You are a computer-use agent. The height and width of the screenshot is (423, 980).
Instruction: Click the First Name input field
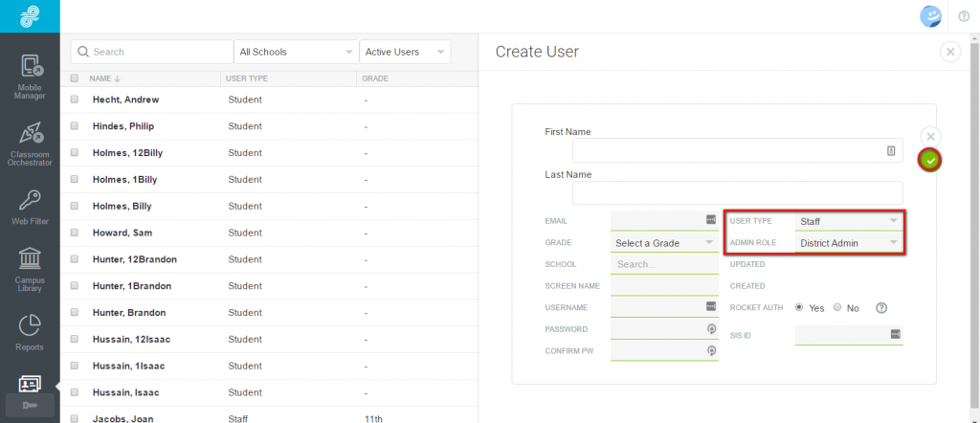tap(738, 150)
